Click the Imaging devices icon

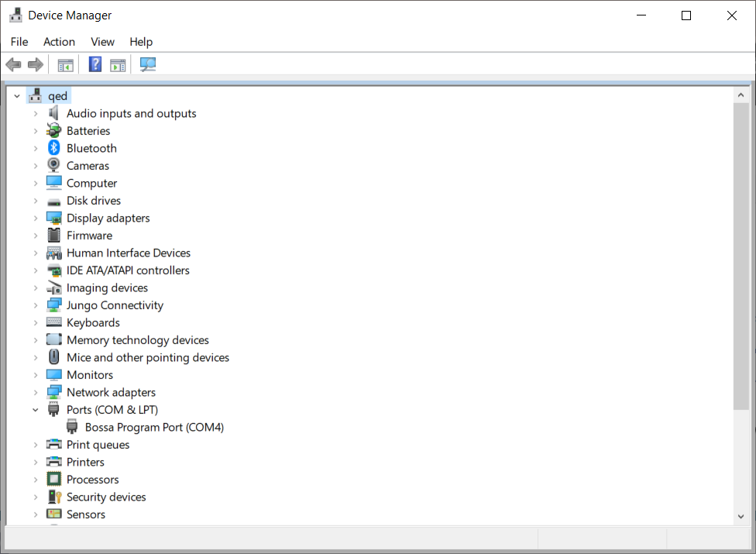(54, 288)
